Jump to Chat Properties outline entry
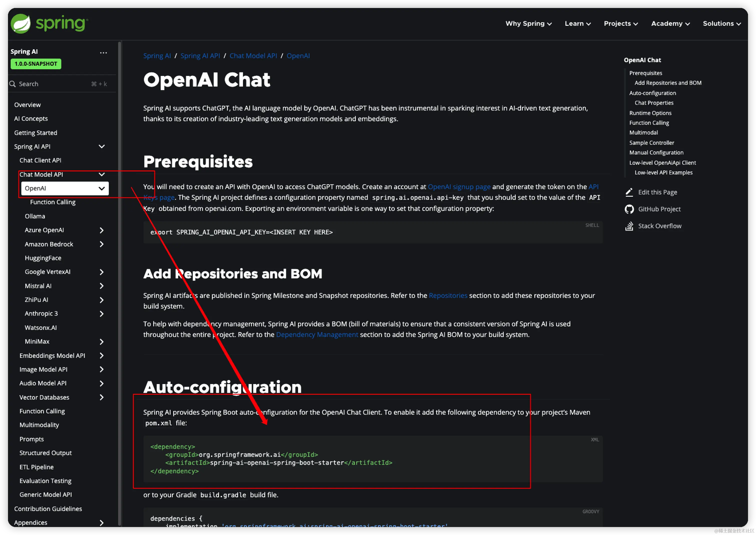 [654, 103]
